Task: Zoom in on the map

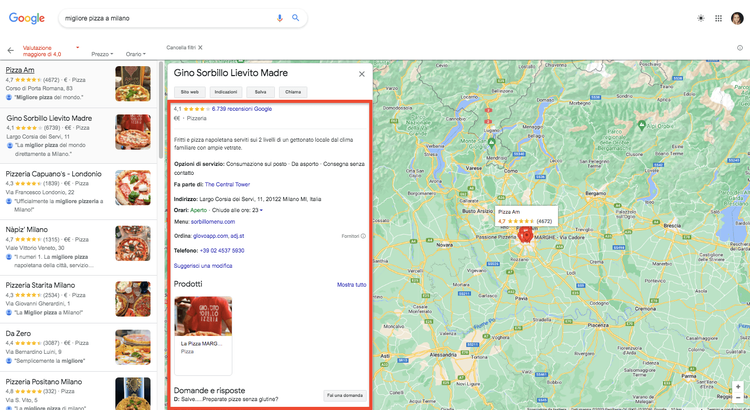Action: click(x=738, y=387)
